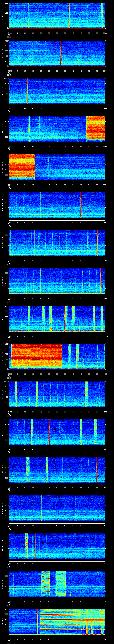Screen dimensions: 114x644
Task: Select the chirp burst near 10 seconds in the 2:05:00 panel
Action: point(26,546)
